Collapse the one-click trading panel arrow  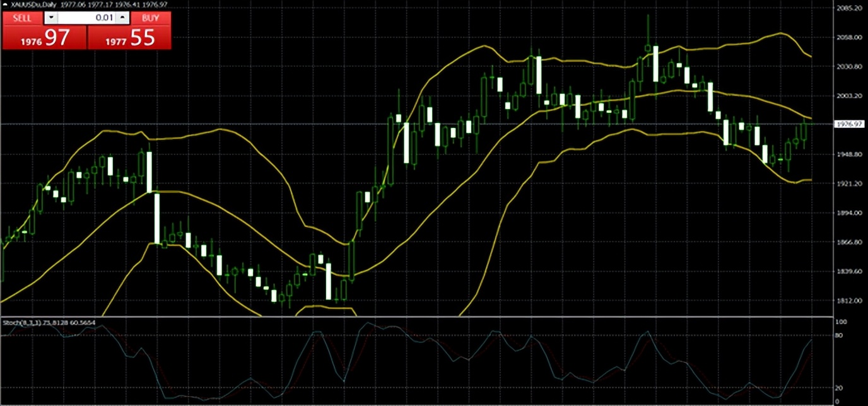4,4
